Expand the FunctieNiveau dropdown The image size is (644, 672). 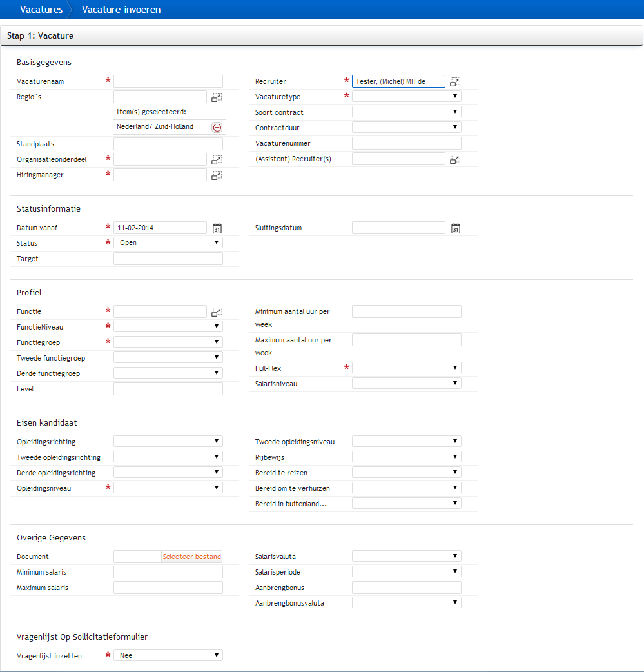point(168,326)
